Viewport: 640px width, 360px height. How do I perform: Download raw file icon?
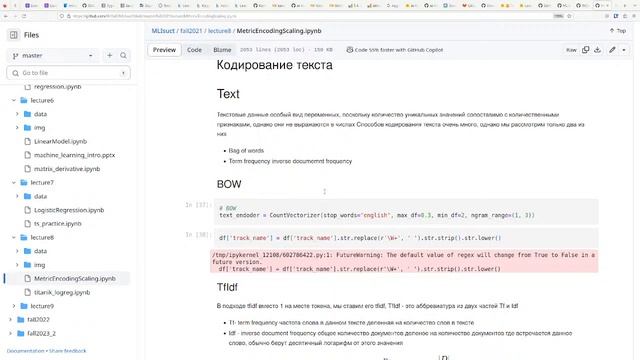598,50
